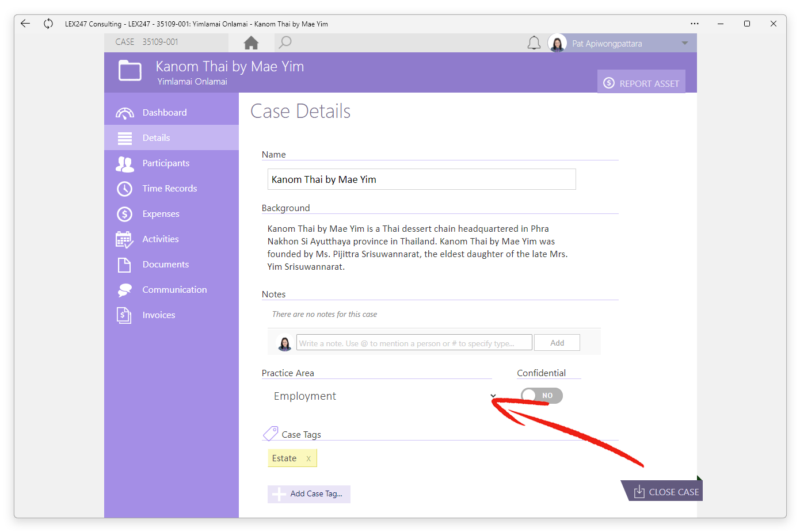
Task: Click the Report Asset dollar icon
Action: [x=609, y=83]
